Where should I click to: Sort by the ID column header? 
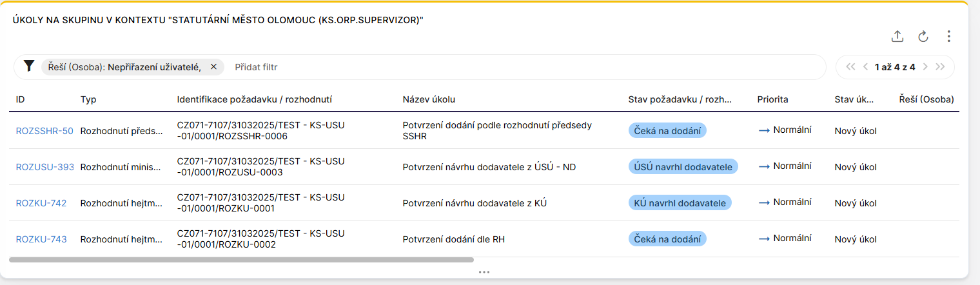click(21, 100)
